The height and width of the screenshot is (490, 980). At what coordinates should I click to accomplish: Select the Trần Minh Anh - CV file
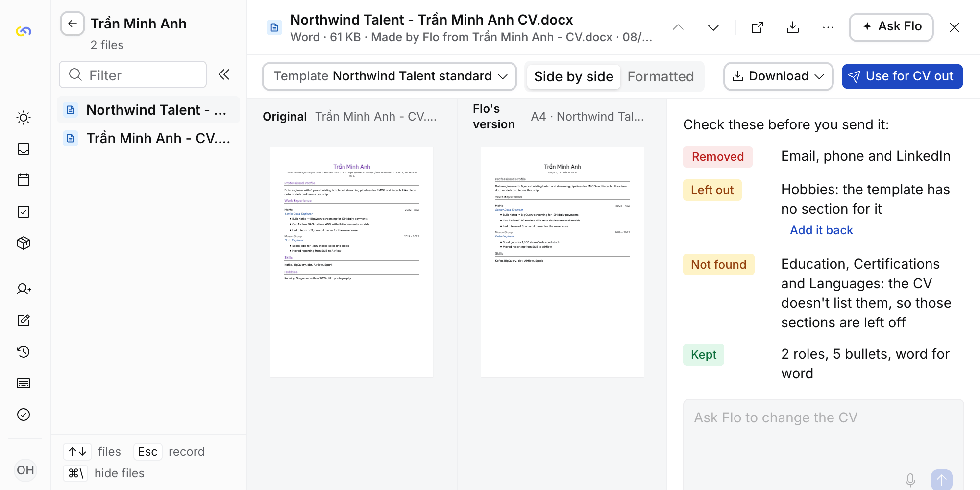tap(148, 138)
